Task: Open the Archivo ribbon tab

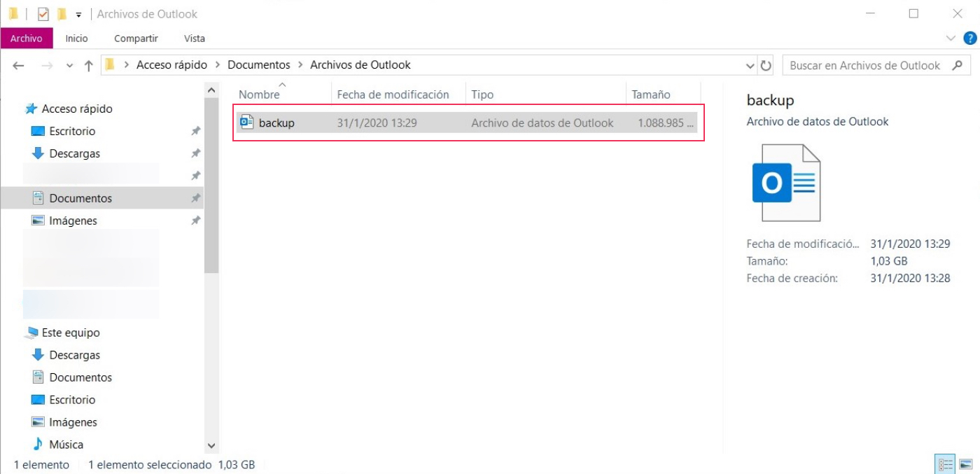Action: (x=26, y=39)
